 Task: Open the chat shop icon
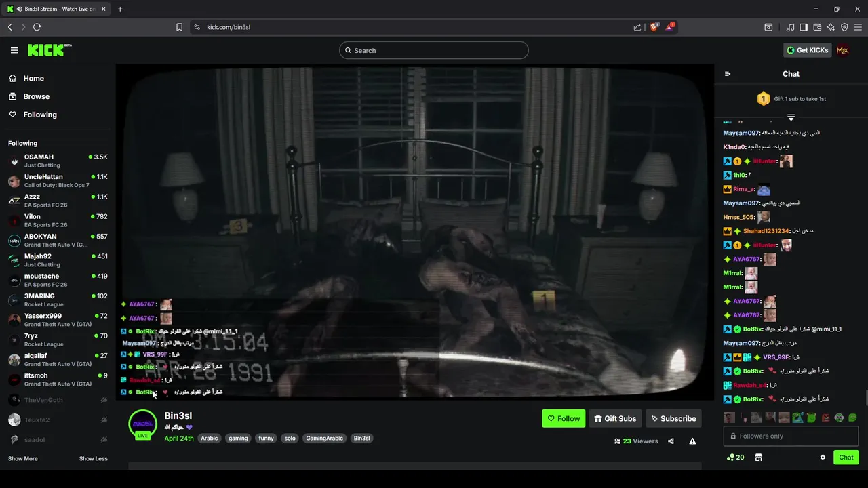click(x=758, y=457)
